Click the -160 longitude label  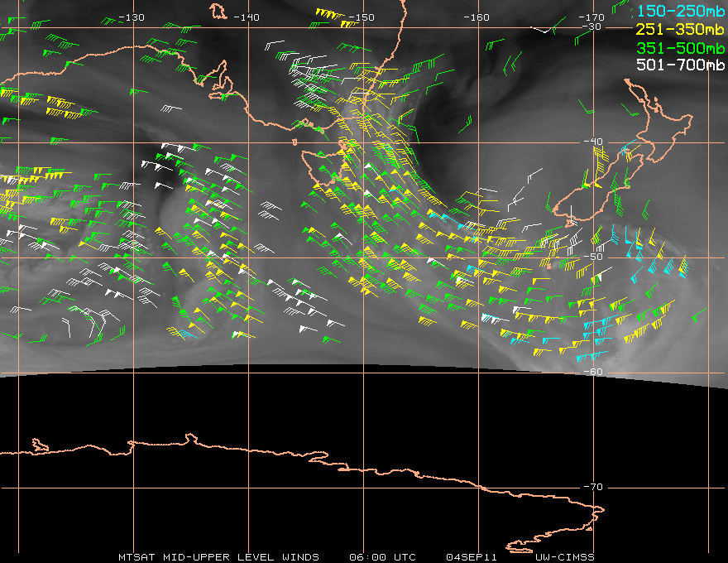pyautogui.click(x=476, y=17)
